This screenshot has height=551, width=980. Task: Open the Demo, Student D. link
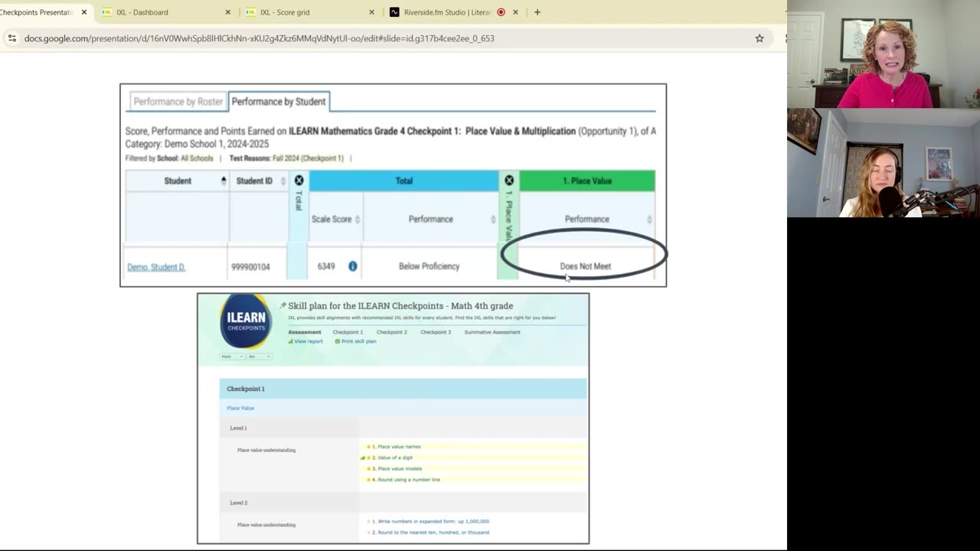click(156, 267)
